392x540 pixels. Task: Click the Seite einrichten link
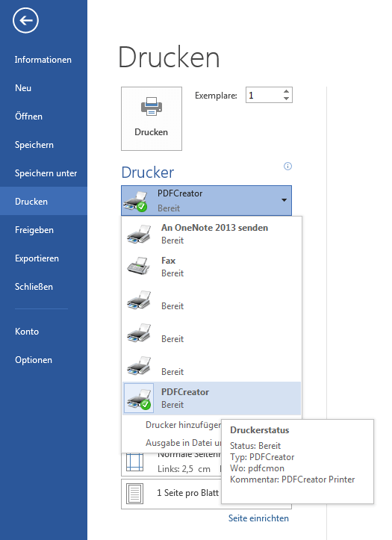[258, 518]
